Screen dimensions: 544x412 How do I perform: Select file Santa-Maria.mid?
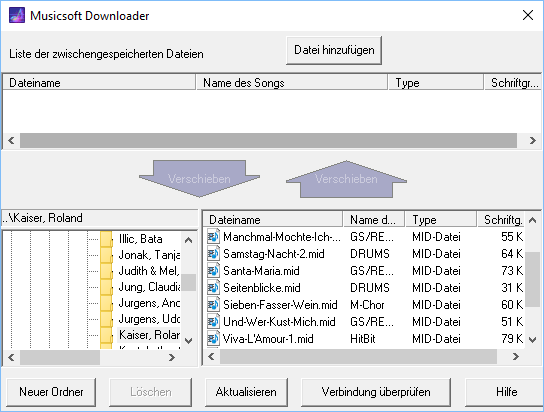[261, 271]
